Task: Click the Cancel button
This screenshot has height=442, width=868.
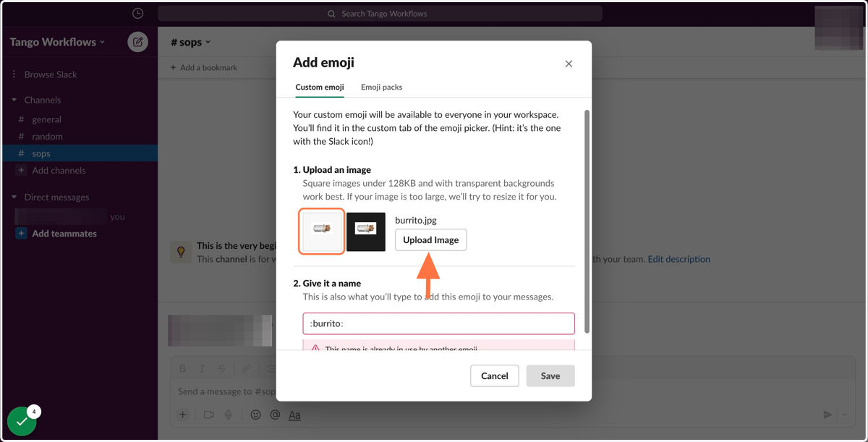Action: 495,375
